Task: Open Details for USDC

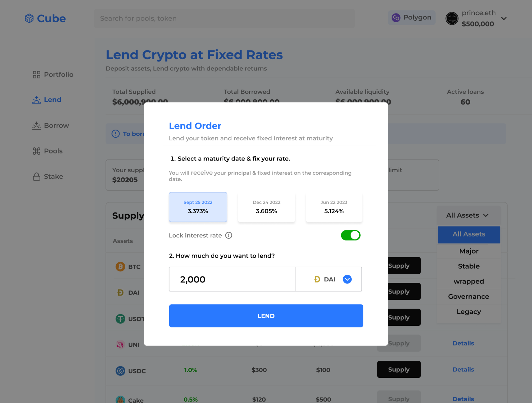Action: click(463, 369)
